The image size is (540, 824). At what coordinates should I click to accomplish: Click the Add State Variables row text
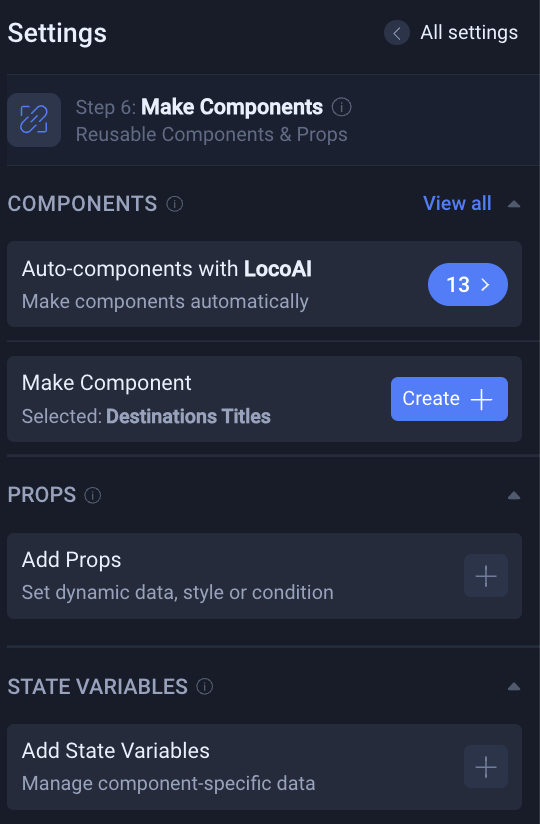116,750
